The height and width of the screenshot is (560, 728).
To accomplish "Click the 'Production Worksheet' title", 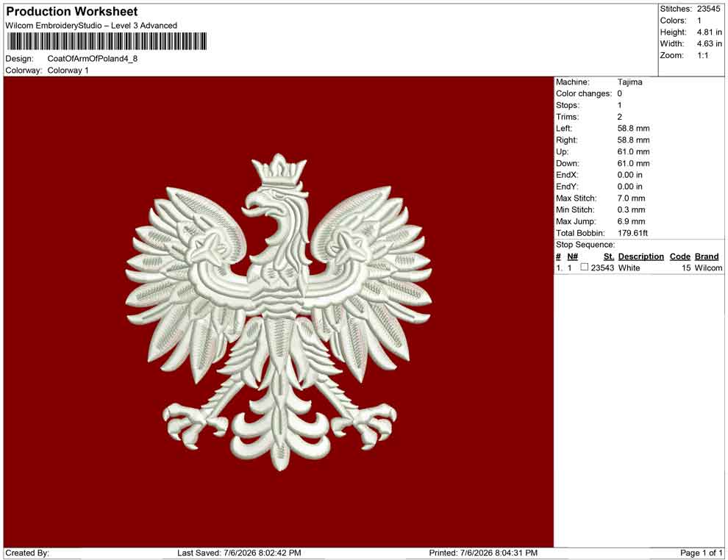I will point(72,11).
